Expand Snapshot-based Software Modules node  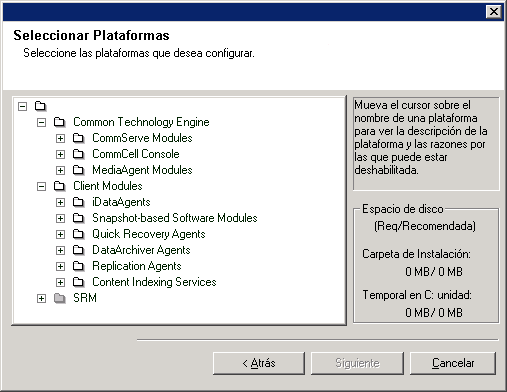(x=60, y=218)
